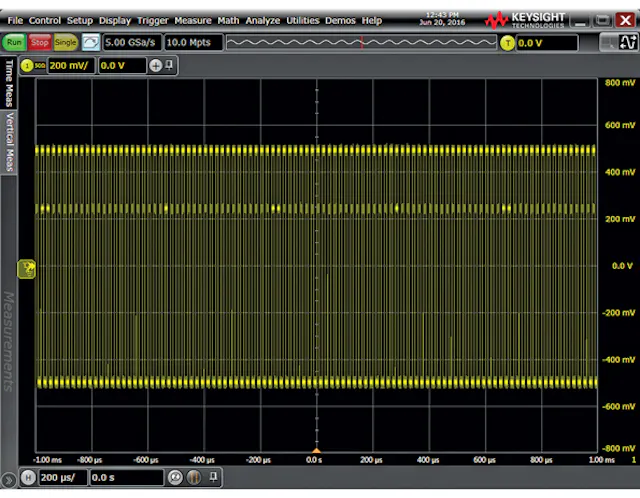Viewport: 640px width, 498px height.
Task: Click the horizontal H button
Action: 28,477
